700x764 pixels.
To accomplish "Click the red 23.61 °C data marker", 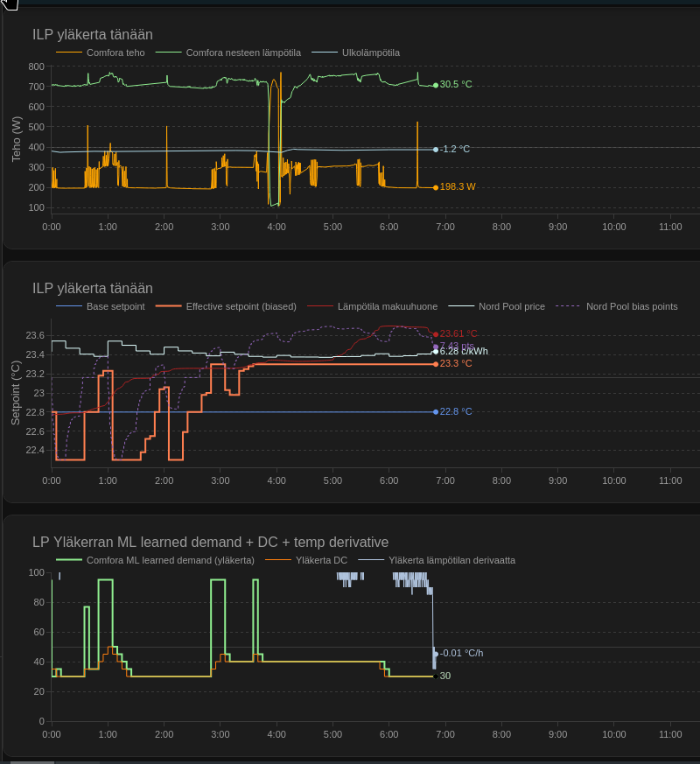I will tap(436, 334).
